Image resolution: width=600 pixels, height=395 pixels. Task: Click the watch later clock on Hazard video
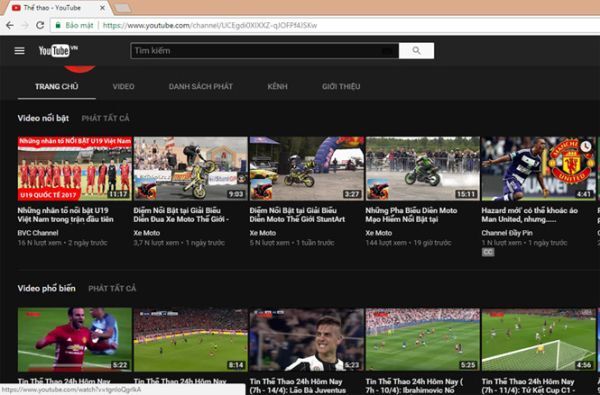(x=585, y=146)
